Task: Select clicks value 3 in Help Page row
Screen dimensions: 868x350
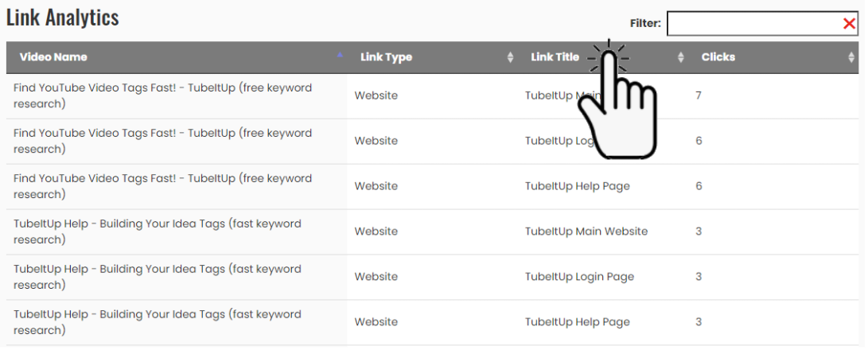Action: (699, 322)
